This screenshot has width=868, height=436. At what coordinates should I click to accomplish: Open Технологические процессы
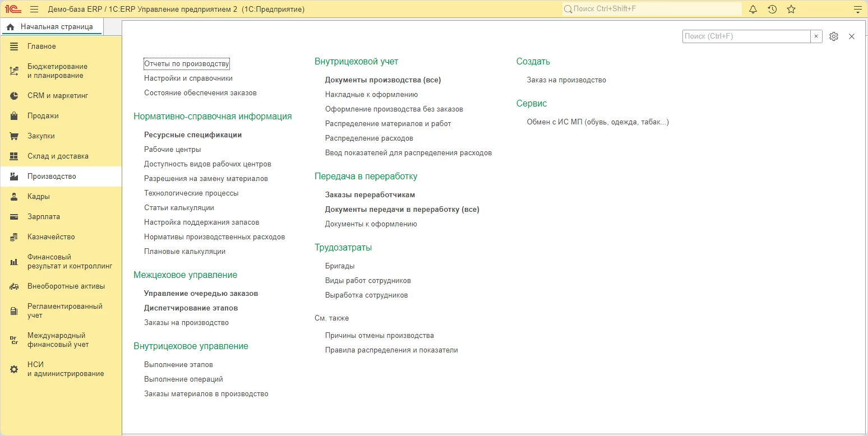191,193
